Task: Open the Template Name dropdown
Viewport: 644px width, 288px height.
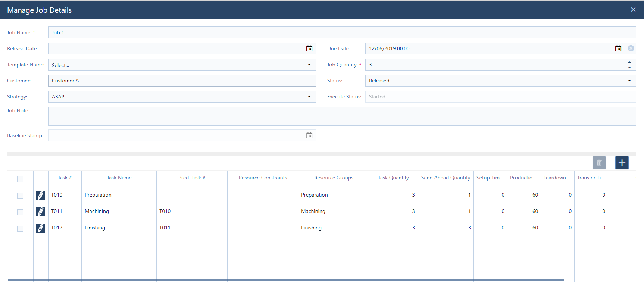Action: point(309,65)
